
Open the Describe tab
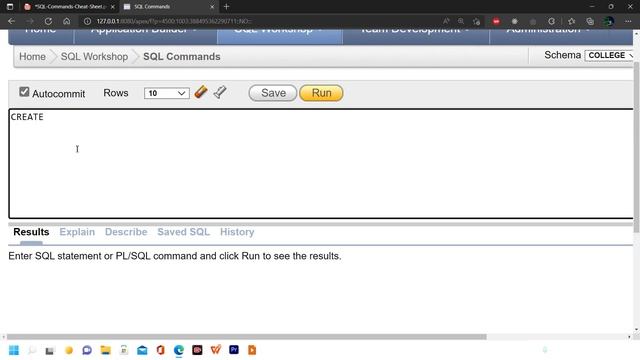coord(126,232)
